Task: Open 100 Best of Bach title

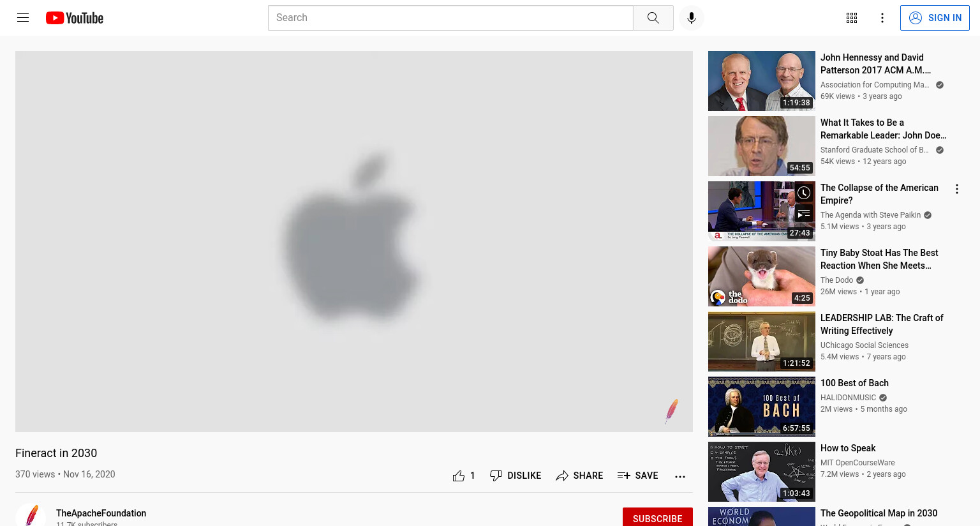Action: tap(854, 383)
